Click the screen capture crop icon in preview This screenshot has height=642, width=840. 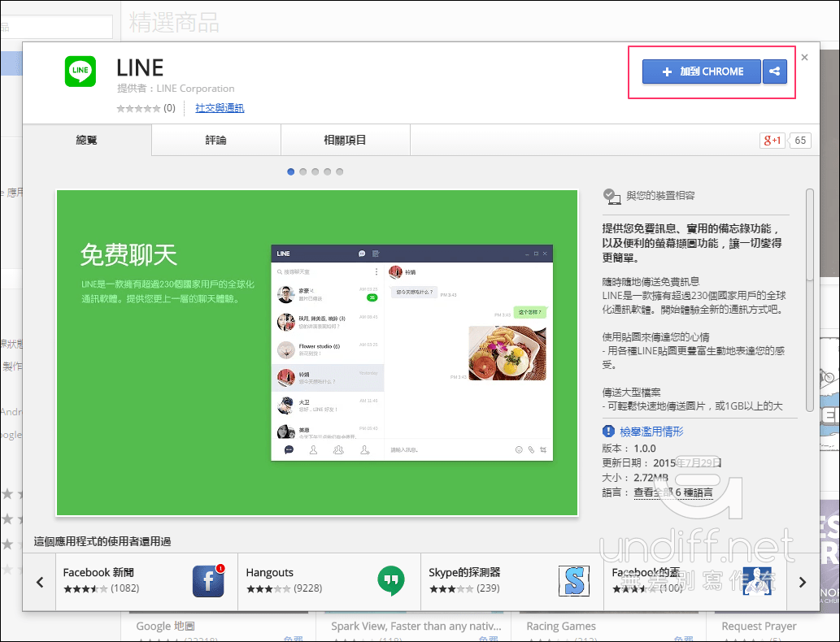pos(543,449)
